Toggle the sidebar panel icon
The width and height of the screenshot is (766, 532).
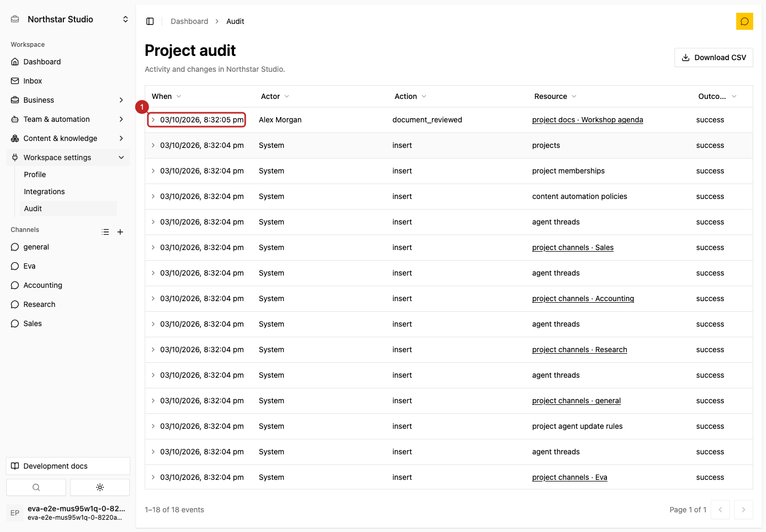pos(150,21)
